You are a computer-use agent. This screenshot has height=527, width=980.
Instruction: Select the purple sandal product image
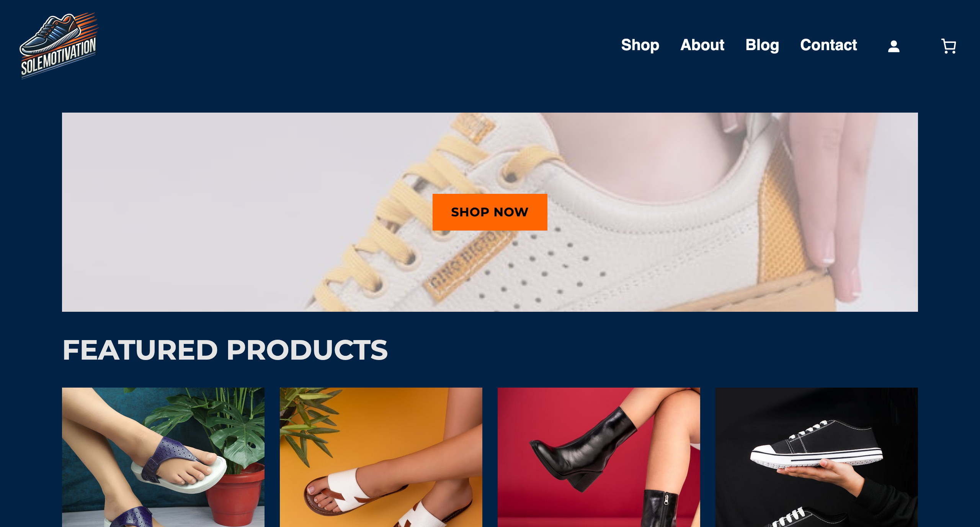163,457
